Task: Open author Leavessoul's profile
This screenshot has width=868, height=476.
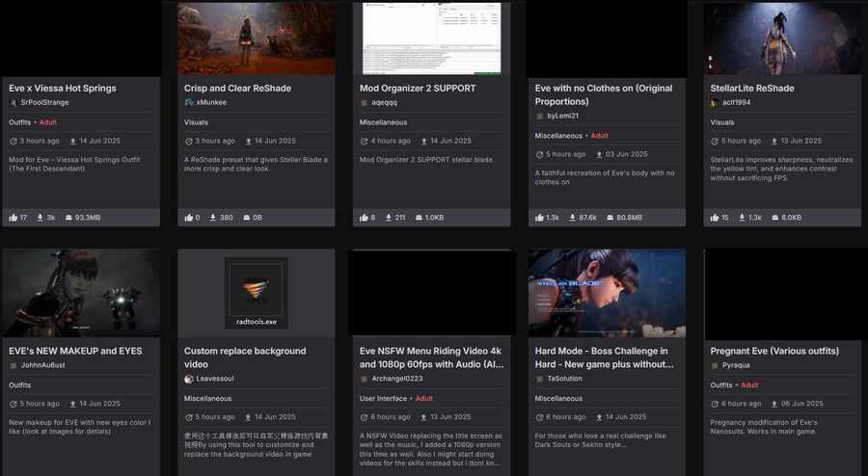Action: 215,379
